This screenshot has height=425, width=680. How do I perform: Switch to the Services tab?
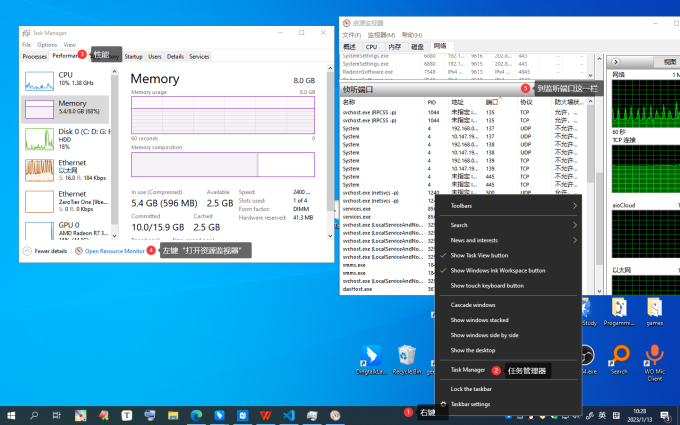[x=199, y=56]
